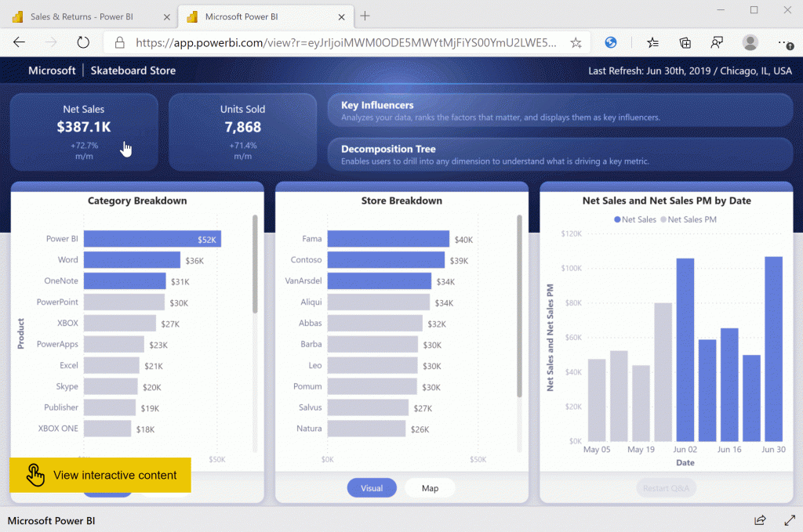
Task: Select the Leo store bar
Action: coord(372,365)
